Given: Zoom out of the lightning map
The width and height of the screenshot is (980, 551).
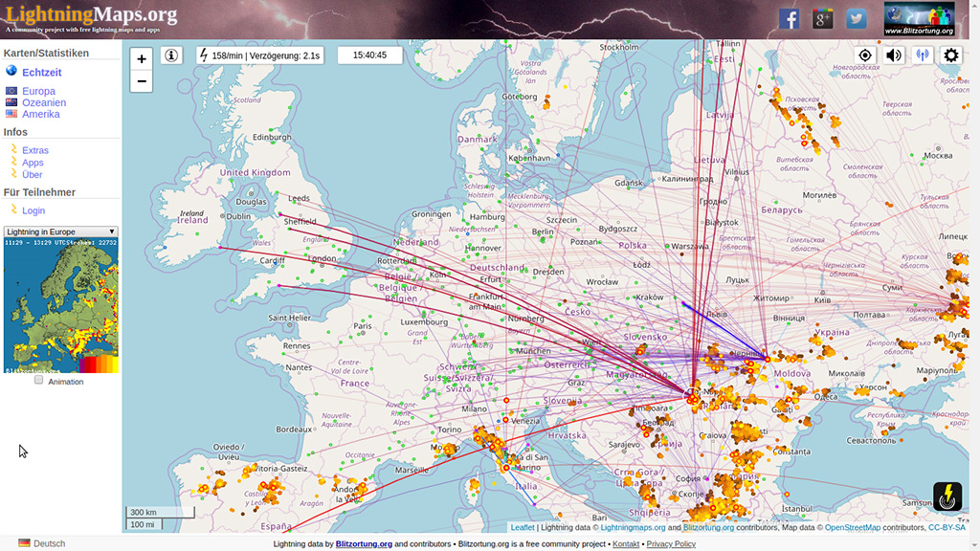Looking at the screenshot, I should tap(142, 81).
